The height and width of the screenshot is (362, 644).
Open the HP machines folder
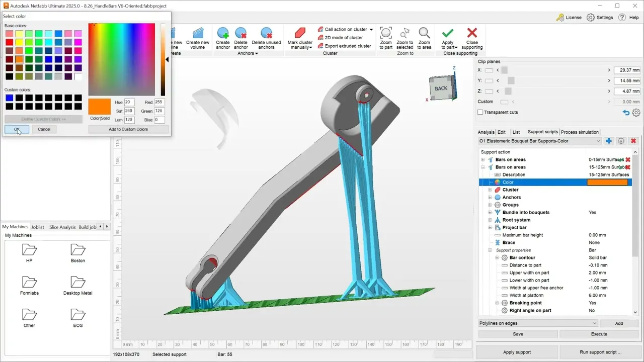[29, 250]
